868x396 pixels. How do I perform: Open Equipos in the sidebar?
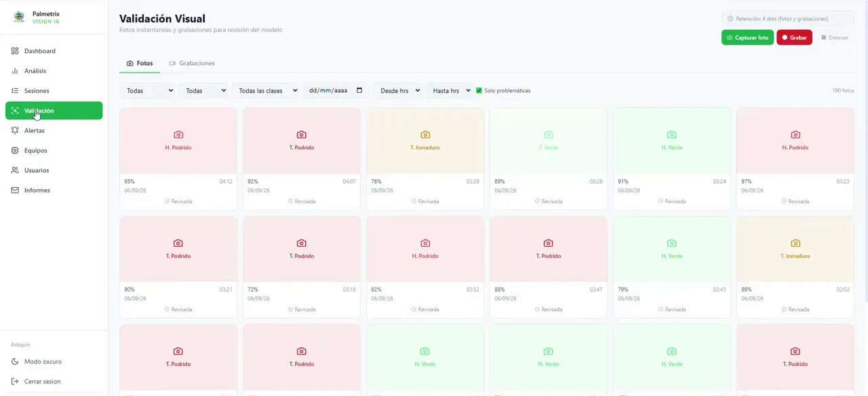(x=54, y=151)
